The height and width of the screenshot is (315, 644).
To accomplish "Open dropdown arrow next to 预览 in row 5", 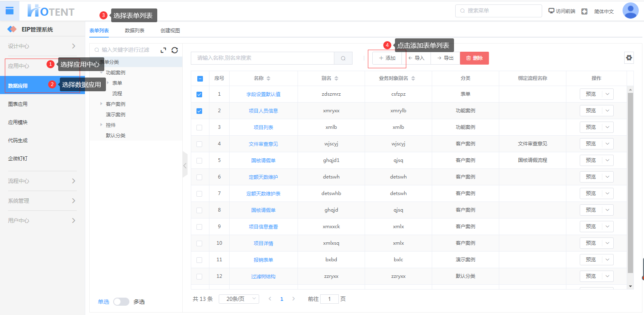I will pyautogui.click(x=607, y=160).
